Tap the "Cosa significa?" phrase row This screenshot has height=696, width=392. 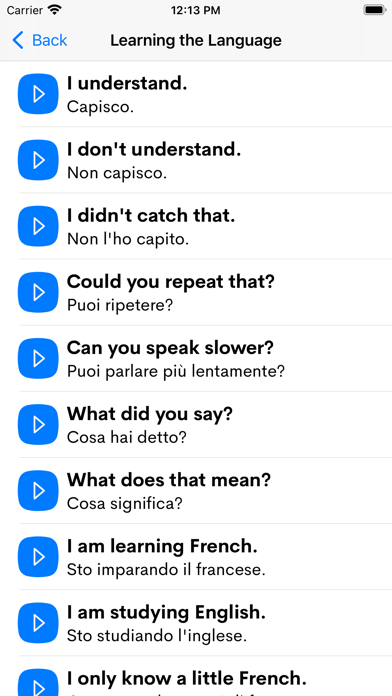(196, 490)
